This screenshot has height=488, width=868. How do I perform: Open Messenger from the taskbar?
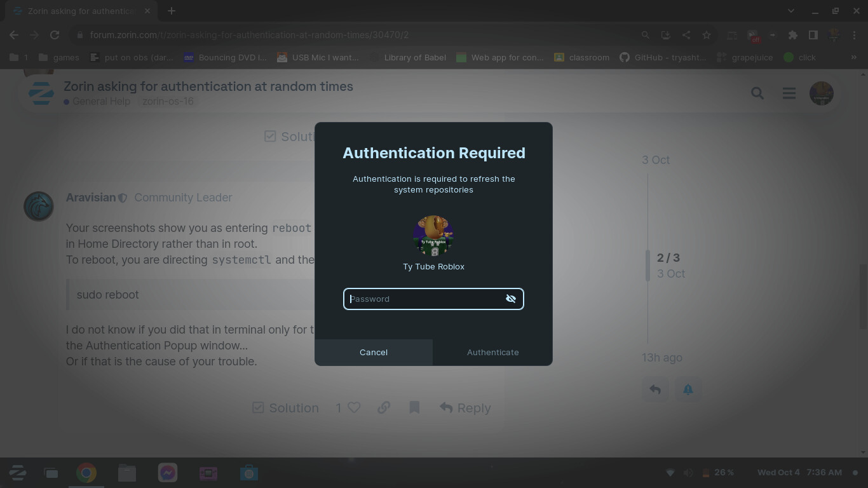168,473
